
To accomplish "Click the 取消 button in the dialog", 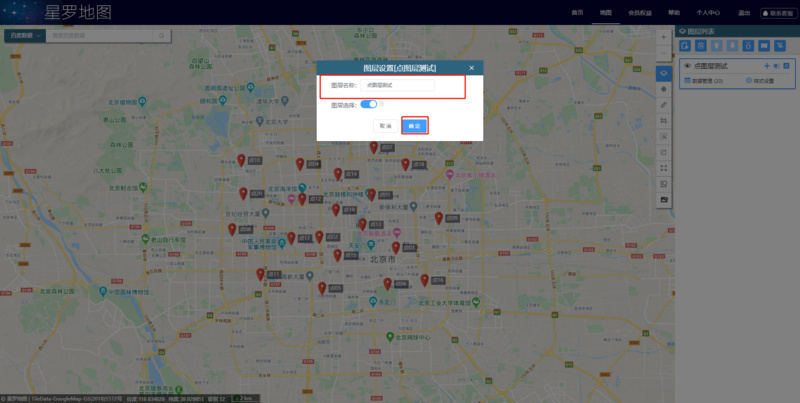I will coord(385,126).
